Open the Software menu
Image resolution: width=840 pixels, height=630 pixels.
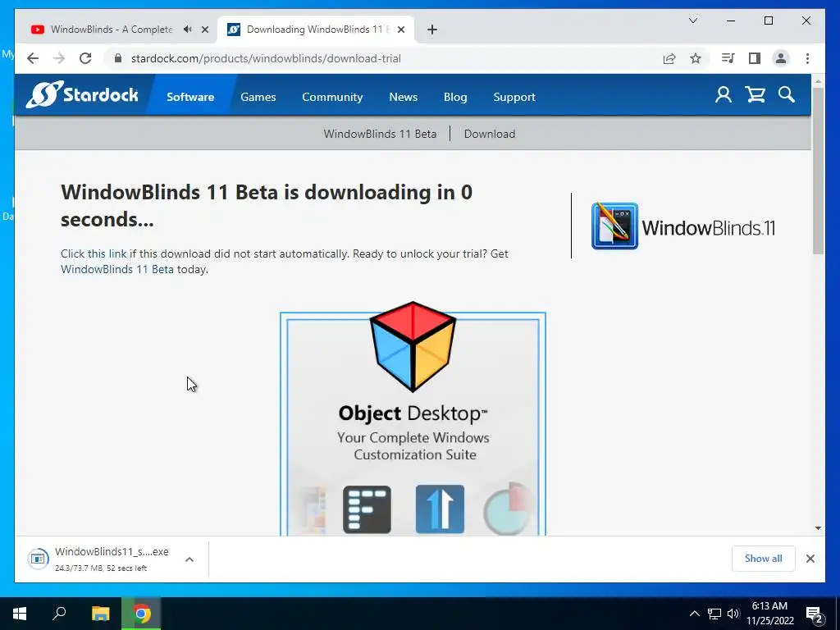coord(190,97)
